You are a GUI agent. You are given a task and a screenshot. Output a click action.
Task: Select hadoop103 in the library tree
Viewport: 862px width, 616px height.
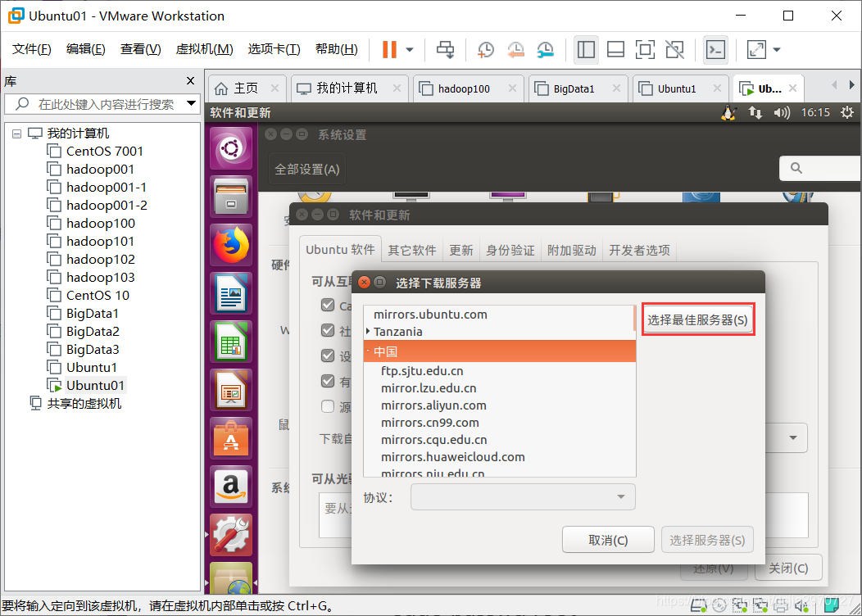pyautogui.click(x=101, y=278)
